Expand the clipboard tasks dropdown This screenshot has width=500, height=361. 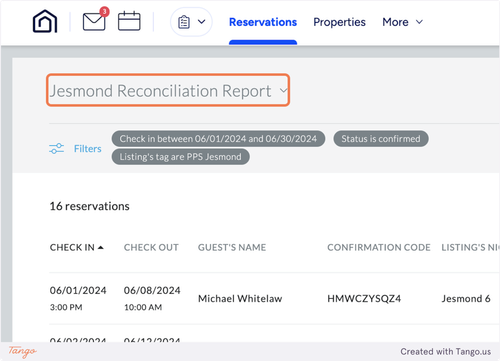click(191, 22)
